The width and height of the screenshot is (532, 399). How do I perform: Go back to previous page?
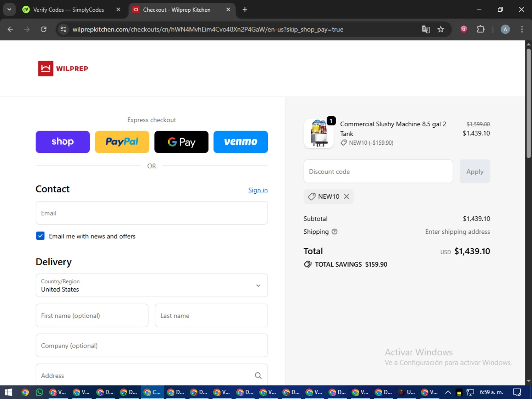point(10,29)
